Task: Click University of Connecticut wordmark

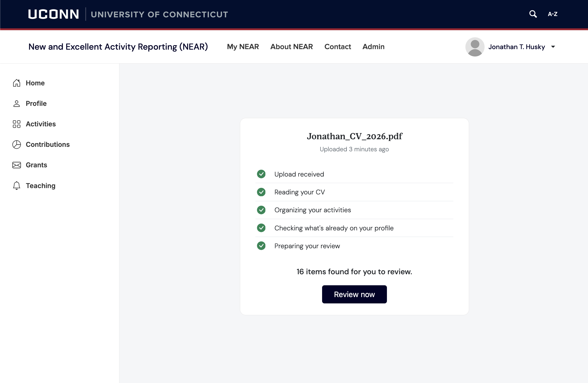Action: [159, 14]
